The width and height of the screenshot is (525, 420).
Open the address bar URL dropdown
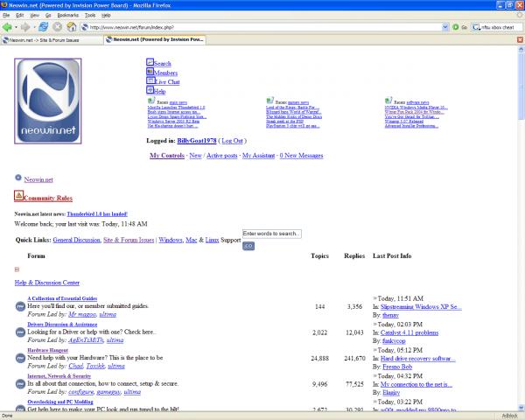coord(445,27)
